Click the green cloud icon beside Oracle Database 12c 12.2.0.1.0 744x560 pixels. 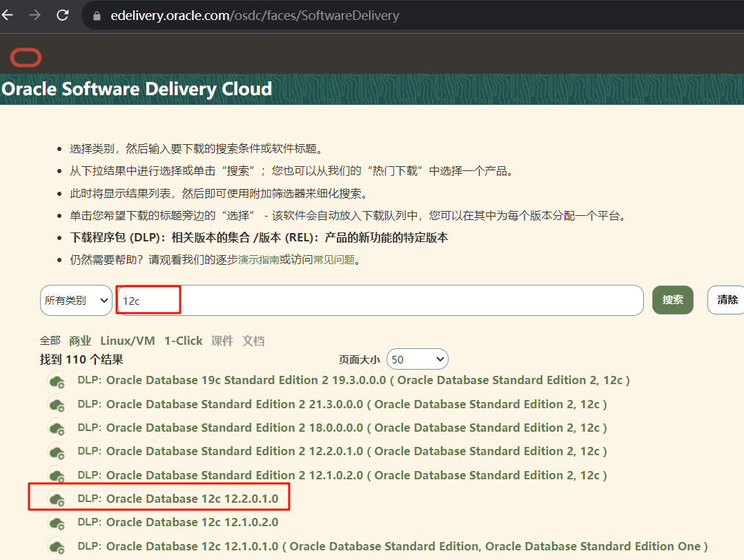tap(57, 499)
